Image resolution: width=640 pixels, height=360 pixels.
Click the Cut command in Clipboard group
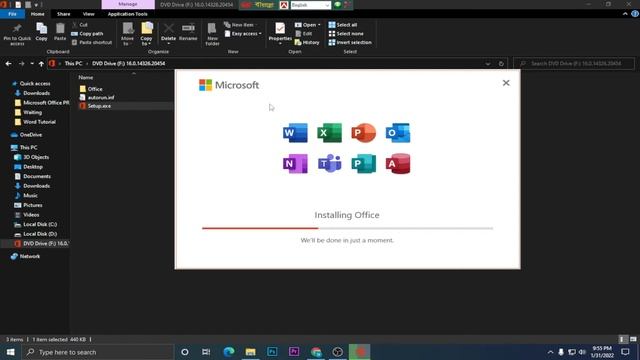coord(80,25)
